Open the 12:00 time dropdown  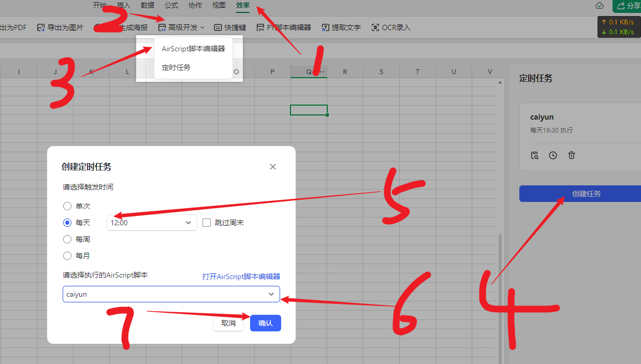[x=151, y=222]
